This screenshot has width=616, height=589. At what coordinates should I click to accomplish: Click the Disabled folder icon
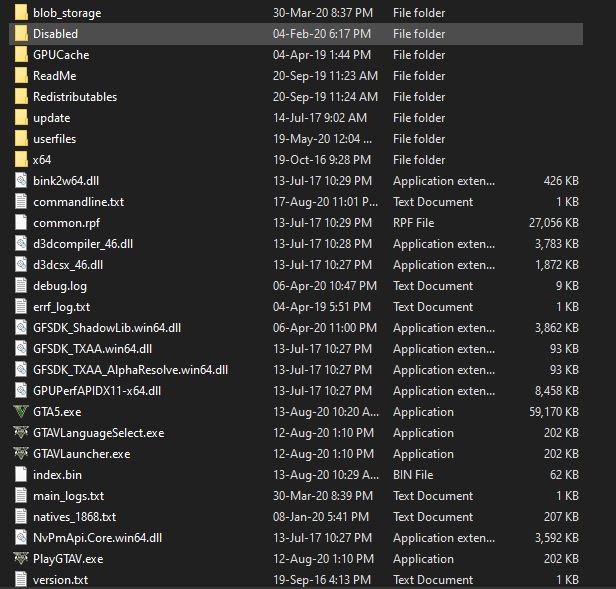point(21,34)
